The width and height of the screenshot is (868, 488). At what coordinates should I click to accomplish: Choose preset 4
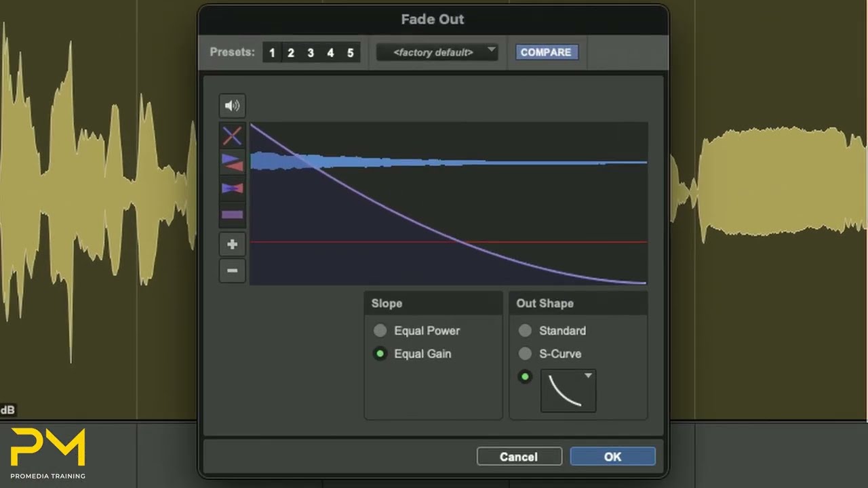[330, 52]
